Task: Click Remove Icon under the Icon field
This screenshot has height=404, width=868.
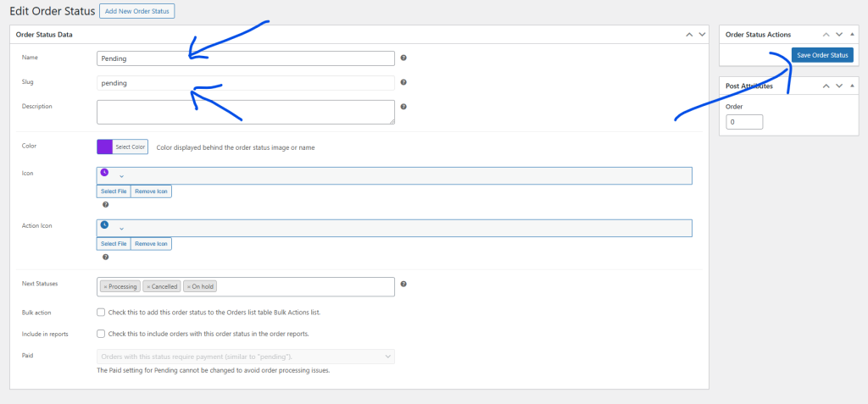Action: click(x=152, y=191)
